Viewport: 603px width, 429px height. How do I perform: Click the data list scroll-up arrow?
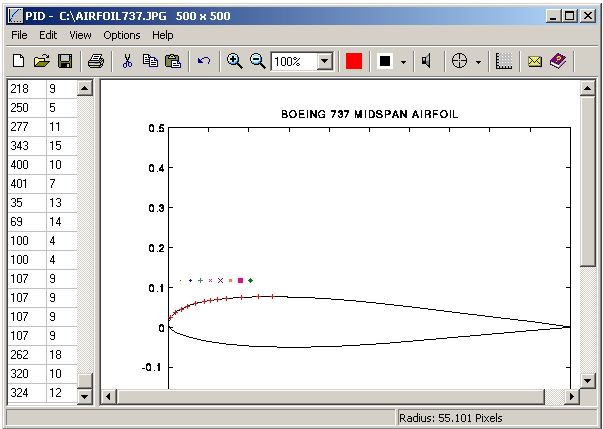point(85,88)
